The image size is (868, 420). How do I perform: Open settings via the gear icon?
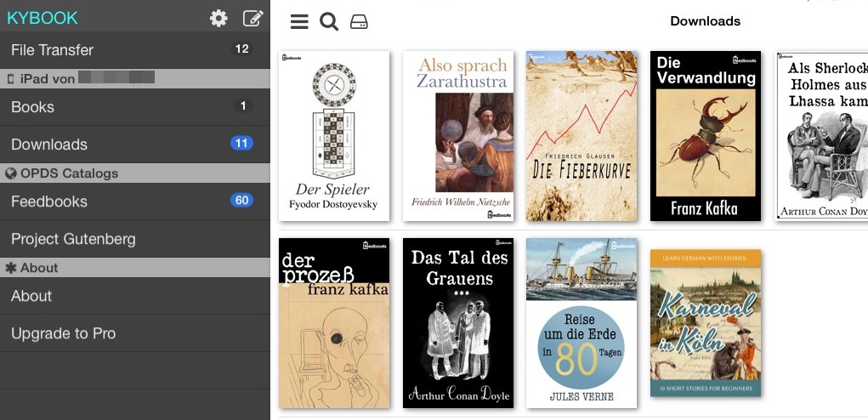[x=218, y=18]
